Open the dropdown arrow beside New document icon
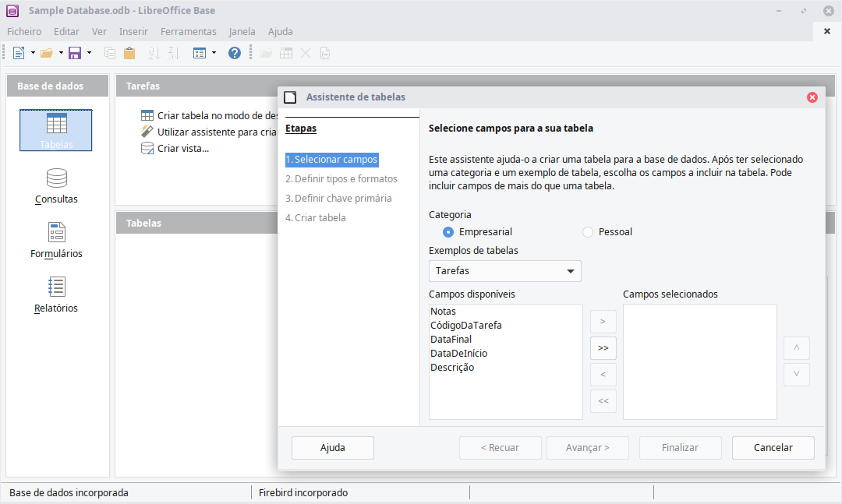This screenshot has width=842, height=504. point(33,53)
